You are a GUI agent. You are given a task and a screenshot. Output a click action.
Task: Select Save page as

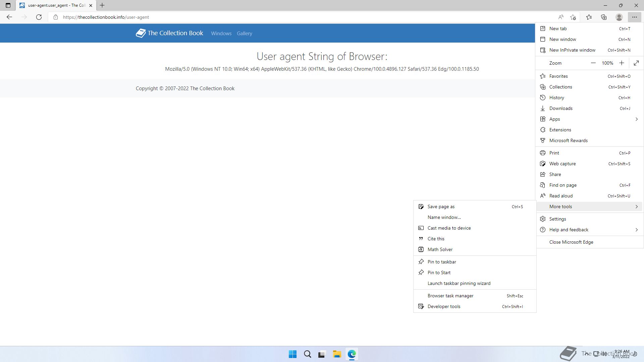[x=475, y=206]
